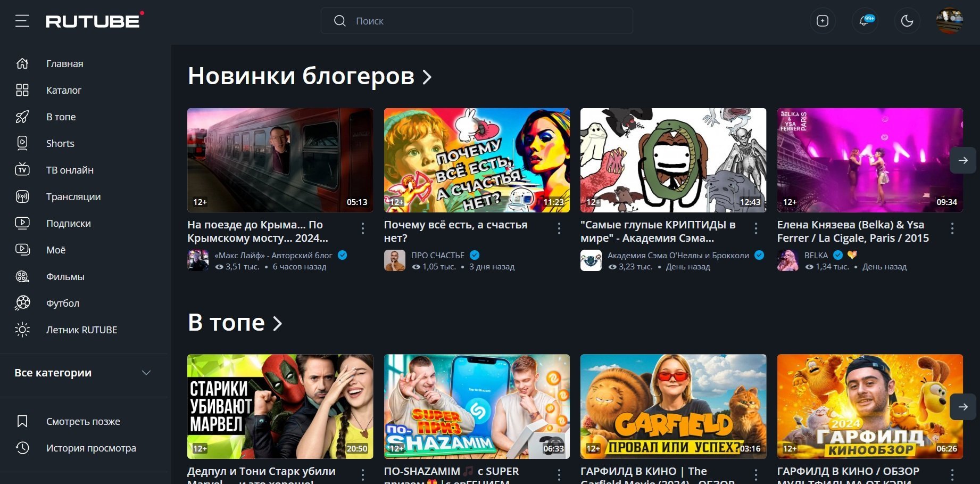980x484 pixels.
Task: Expand Все категории dropdown chevron
Action: click(x=146, y=373)
